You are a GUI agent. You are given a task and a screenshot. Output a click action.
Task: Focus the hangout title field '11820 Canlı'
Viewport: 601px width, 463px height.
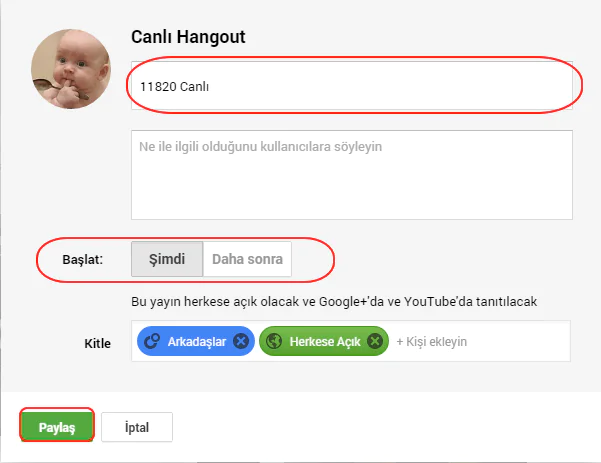coord(351,85)
